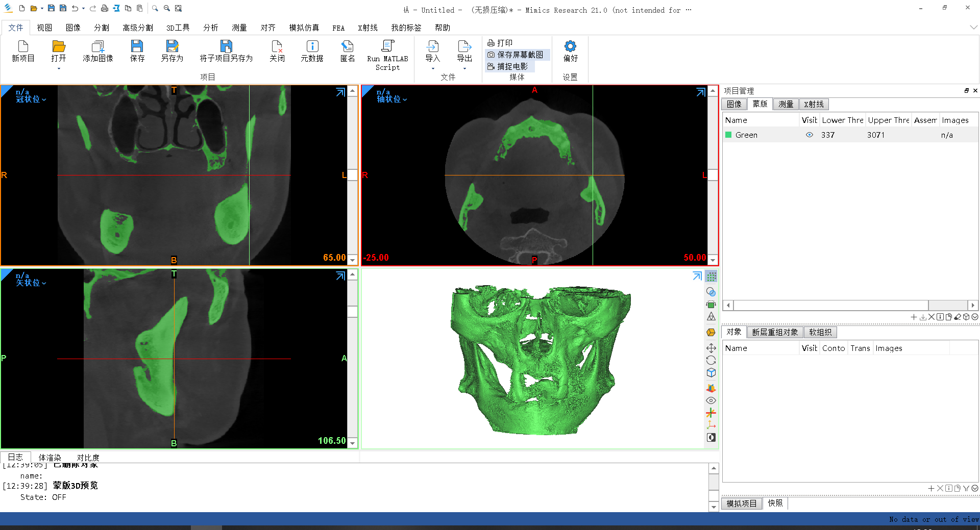Click the sagittal view slice slider thumb
The image size is (980, 530).
[x=353, y=312]
